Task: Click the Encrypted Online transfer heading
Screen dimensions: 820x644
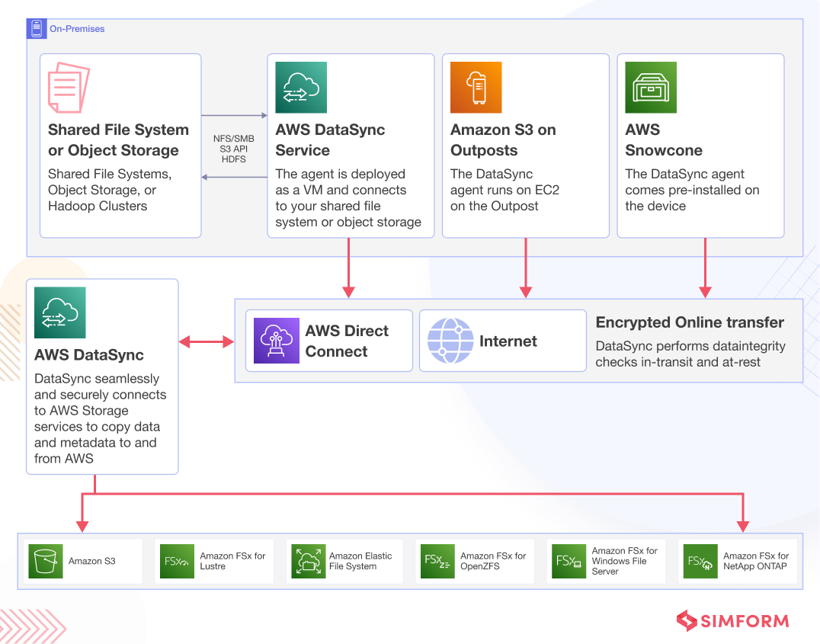Action: [x=690, y=322]
